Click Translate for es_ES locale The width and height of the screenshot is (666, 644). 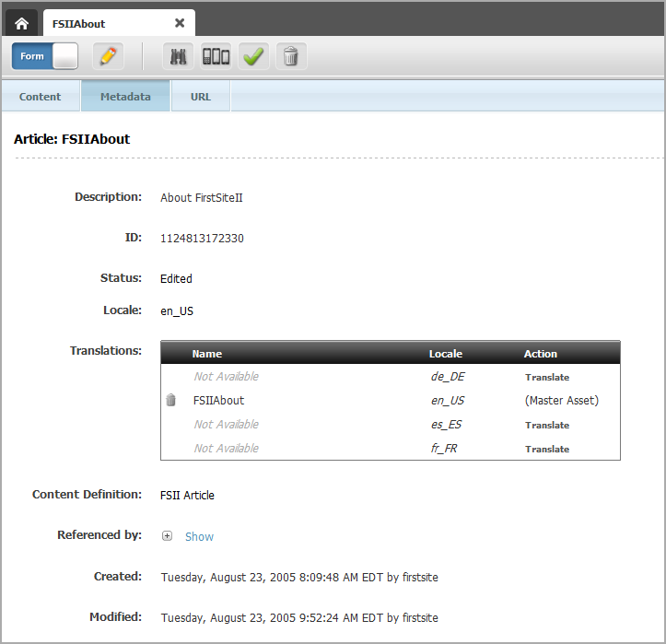[x=547, y=426]
